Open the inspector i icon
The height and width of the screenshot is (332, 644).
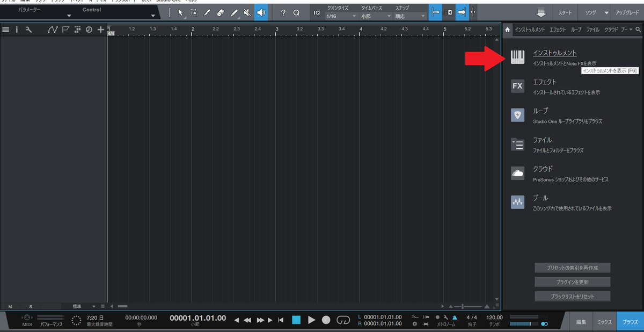[17, 30]
